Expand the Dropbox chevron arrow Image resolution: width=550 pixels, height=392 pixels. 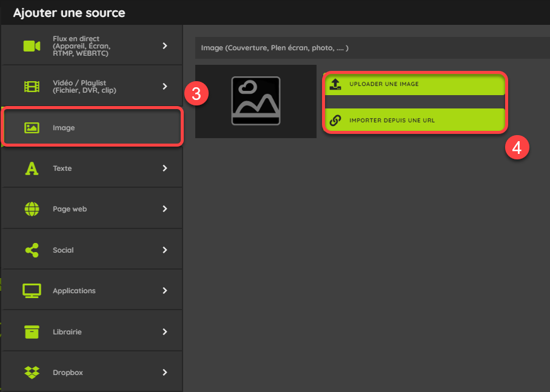[x=165, y=373]
